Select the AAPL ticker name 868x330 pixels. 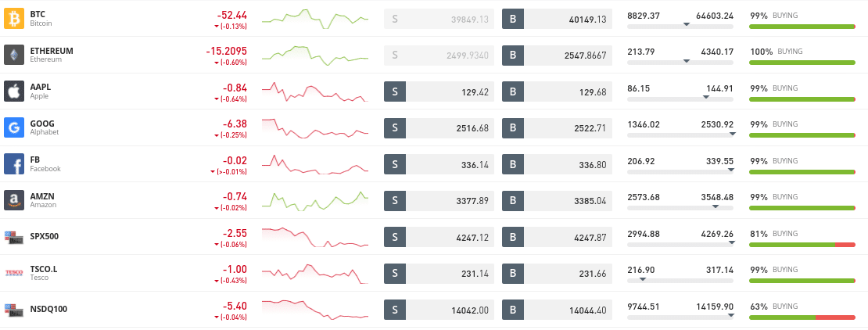(x=41, y=87)
